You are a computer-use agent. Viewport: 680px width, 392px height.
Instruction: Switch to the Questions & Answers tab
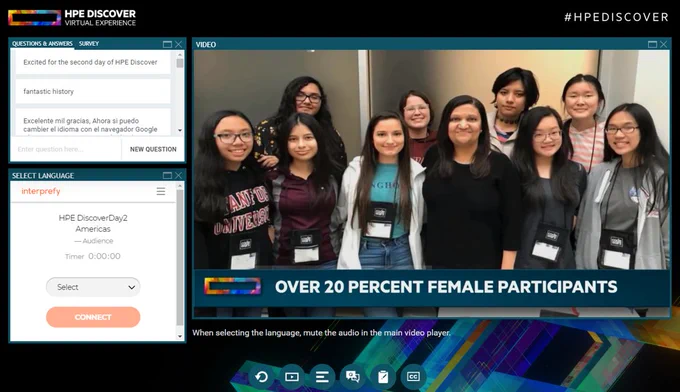tap(42, 44)
